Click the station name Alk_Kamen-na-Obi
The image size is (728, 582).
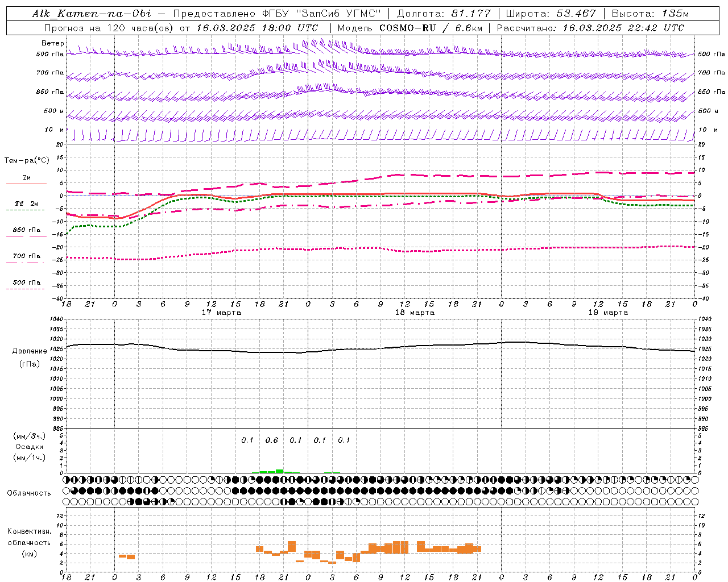pyautogui.click(x=91, y=14)
